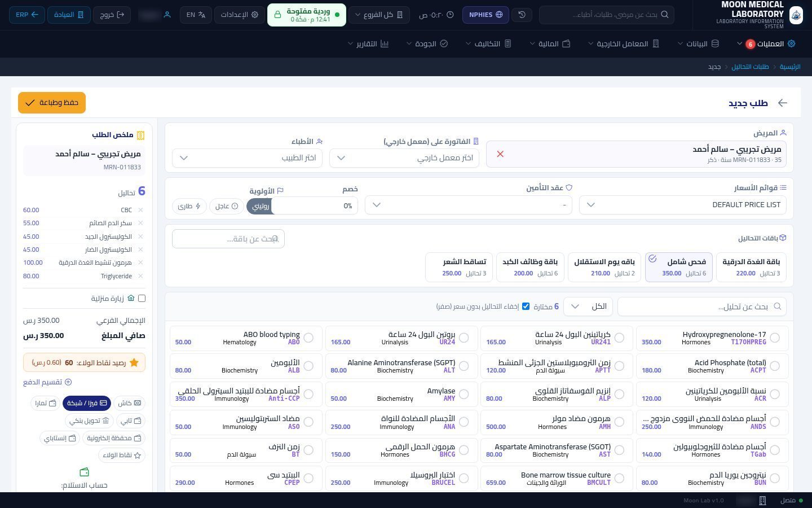Click the order summary clipboard icon

[140, 135]
